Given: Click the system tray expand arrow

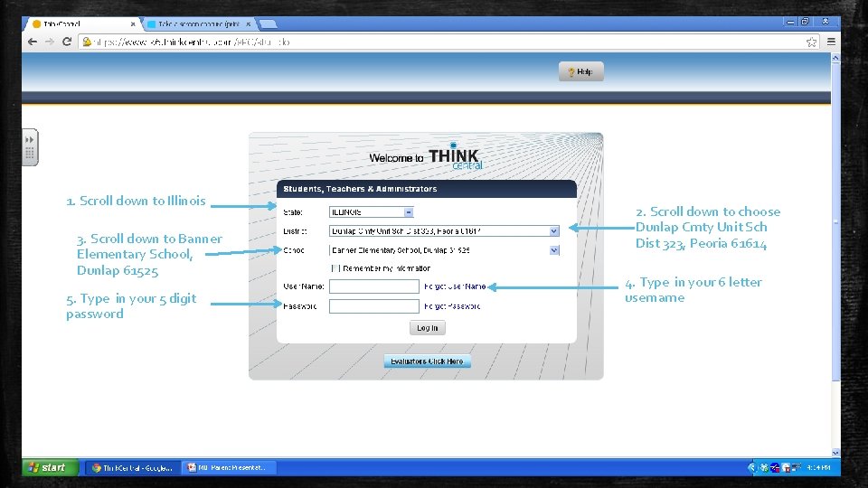Looking at the screenshot, I should [751, 467].
